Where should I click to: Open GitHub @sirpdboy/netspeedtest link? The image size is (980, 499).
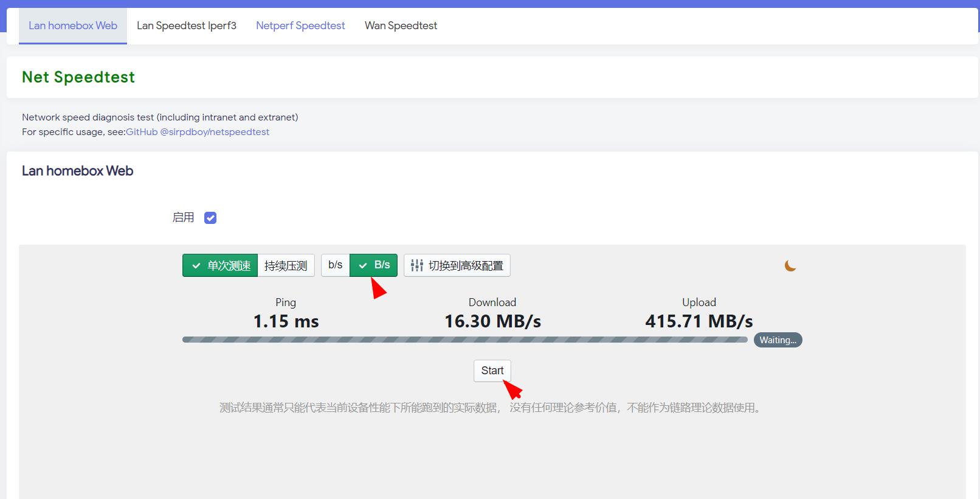point(198,132)
